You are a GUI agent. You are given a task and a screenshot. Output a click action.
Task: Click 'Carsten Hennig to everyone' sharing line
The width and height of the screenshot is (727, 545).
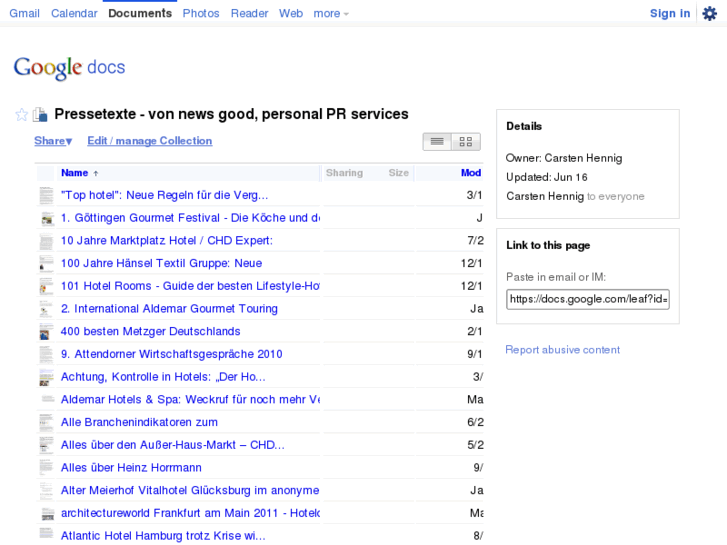pyautogui.click(x=575, y=196)
